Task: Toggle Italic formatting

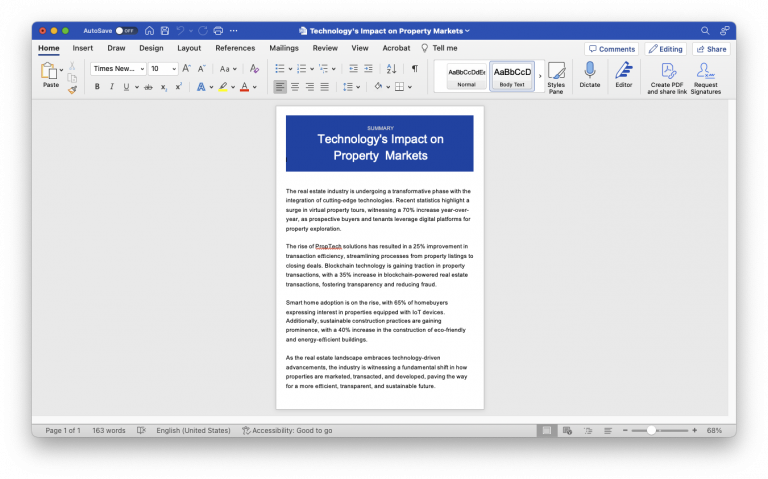Action: 111,87
